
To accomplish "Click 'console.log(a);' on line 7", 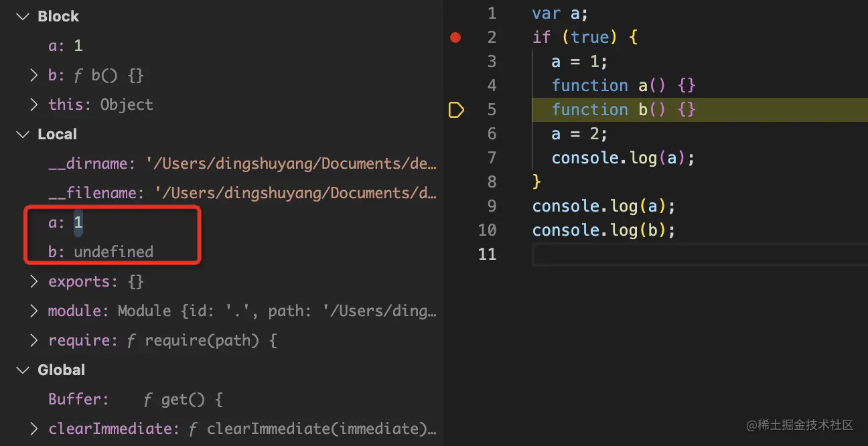I will pos(624,158).
